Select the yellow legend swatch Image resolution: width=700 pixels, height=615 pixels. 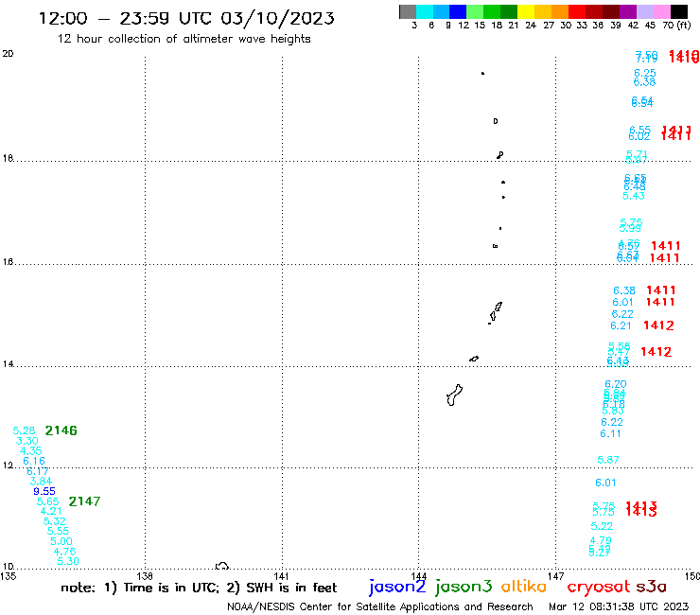pos(526,11)
